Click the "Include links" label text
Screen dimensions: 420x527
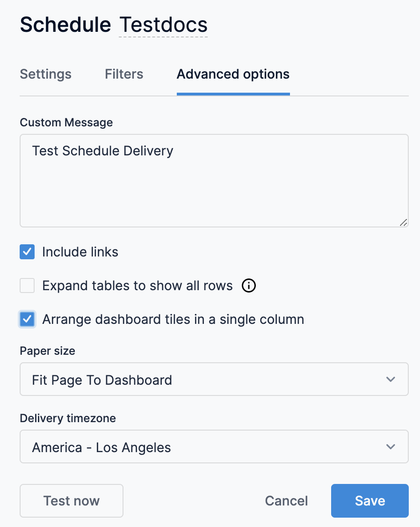coord(80,252)
